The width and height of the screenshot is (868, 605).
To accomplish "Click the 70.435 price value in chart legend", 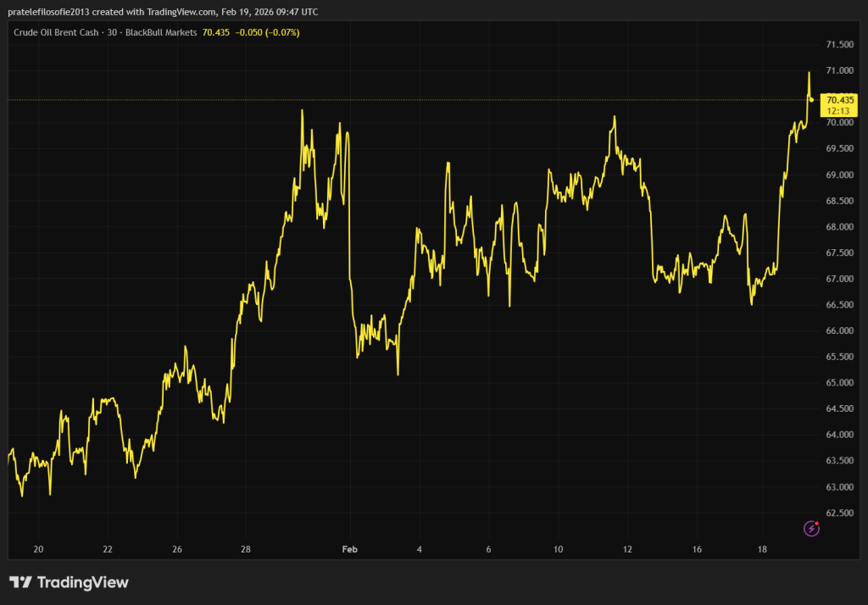I will click(x=217, y=32).
